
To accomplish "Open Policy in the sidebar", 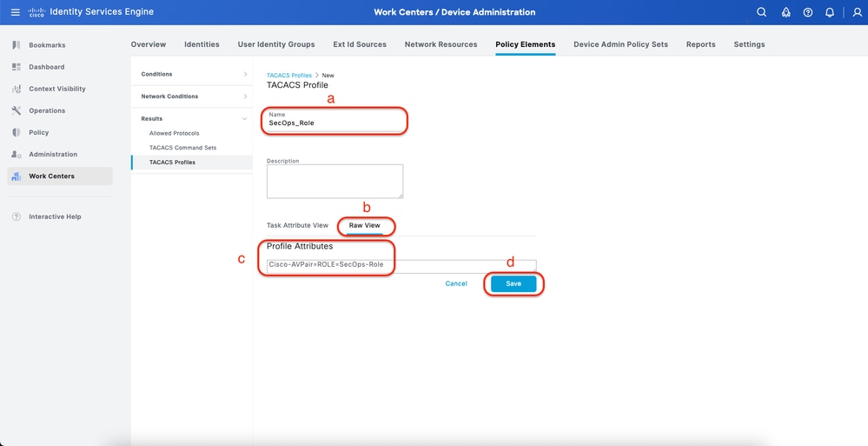I will [x=39, y=132].
